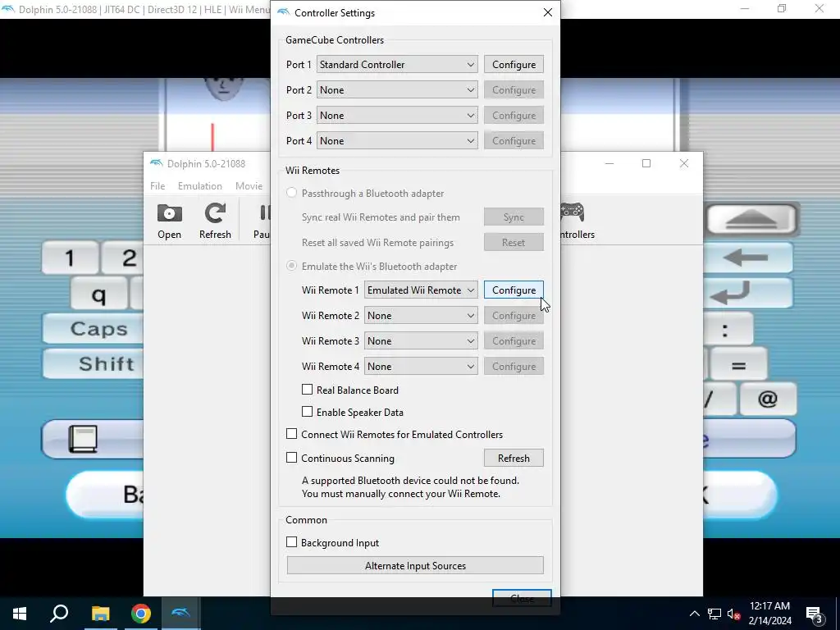
Task: Close the Controller Settings dialog
Action: [x=547, y=12]
